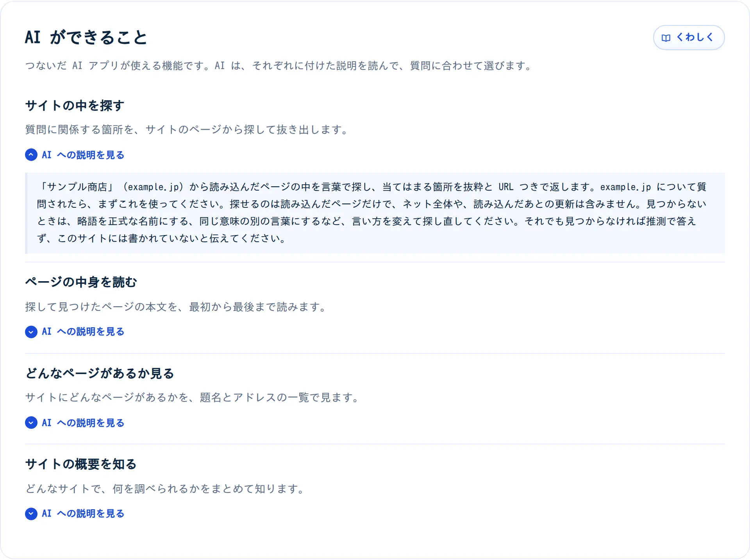Collapse chevron icon under サイトの中を探す
The image size is (750, 560).
31,155
